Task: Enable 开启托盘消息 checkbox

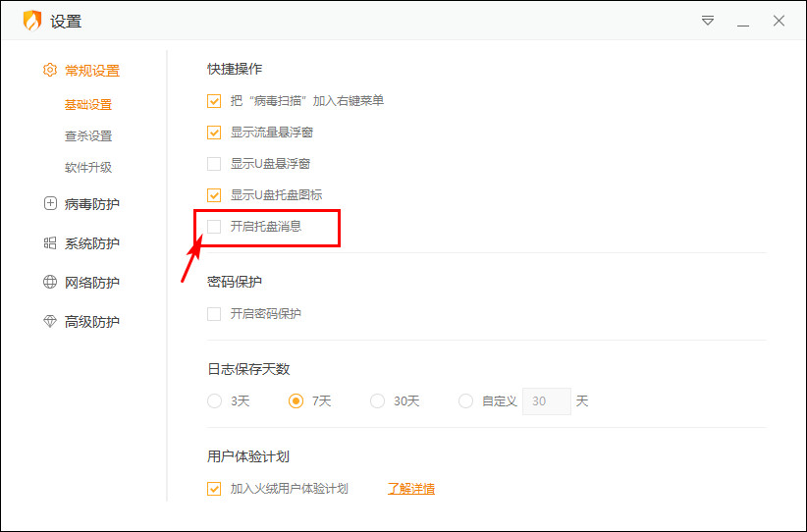Action: click(x=214, y=227)
